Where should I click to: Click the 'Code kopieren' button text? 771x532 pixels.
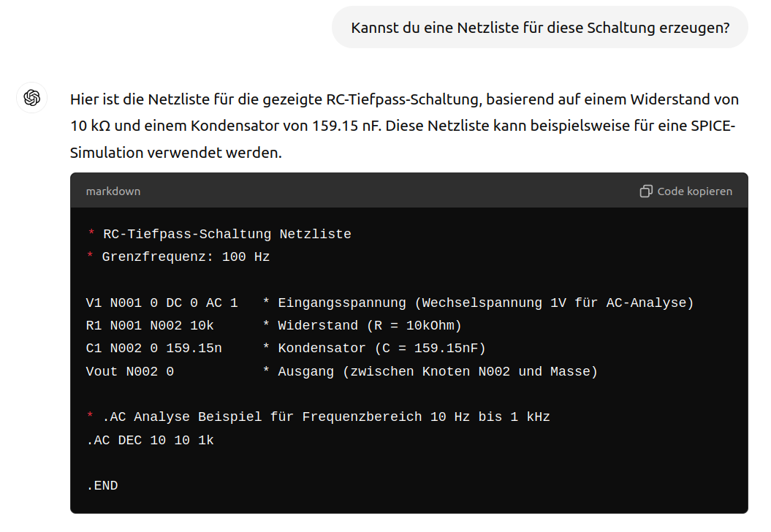[x=695, y=191]
